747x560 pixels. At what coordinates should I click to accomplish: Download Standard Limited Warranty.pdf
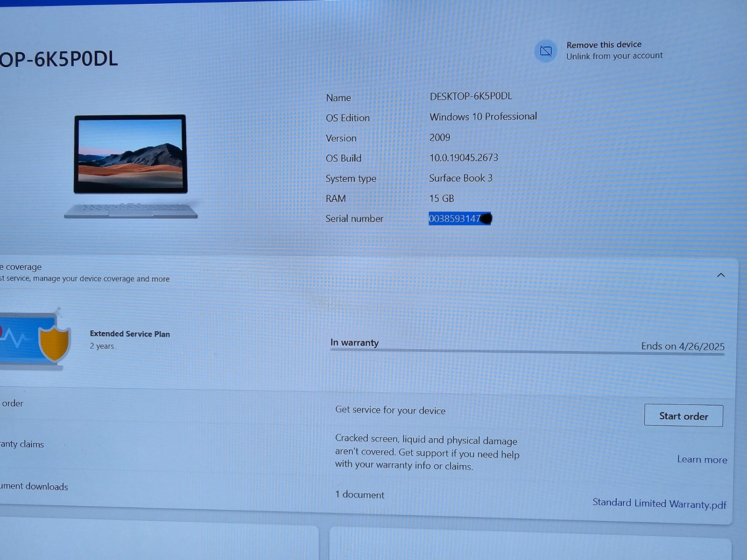click(x=660, y=504)
